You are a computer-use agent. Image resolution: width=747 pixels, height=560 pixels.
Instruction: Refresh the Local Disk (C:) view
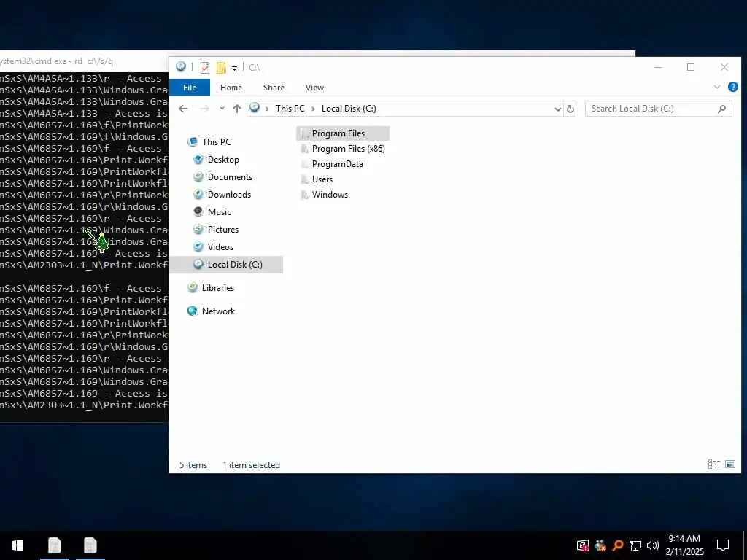coord(570,109)
